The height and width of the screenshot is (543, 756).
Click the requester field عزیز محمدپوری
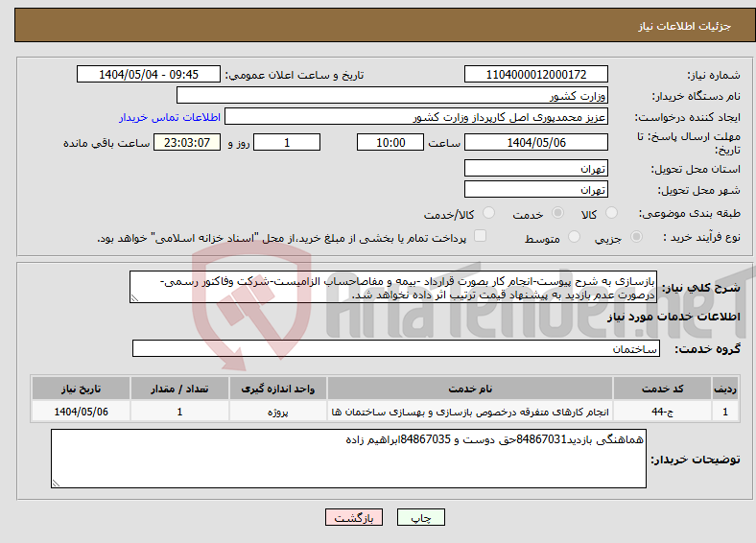tap(416, 117)
